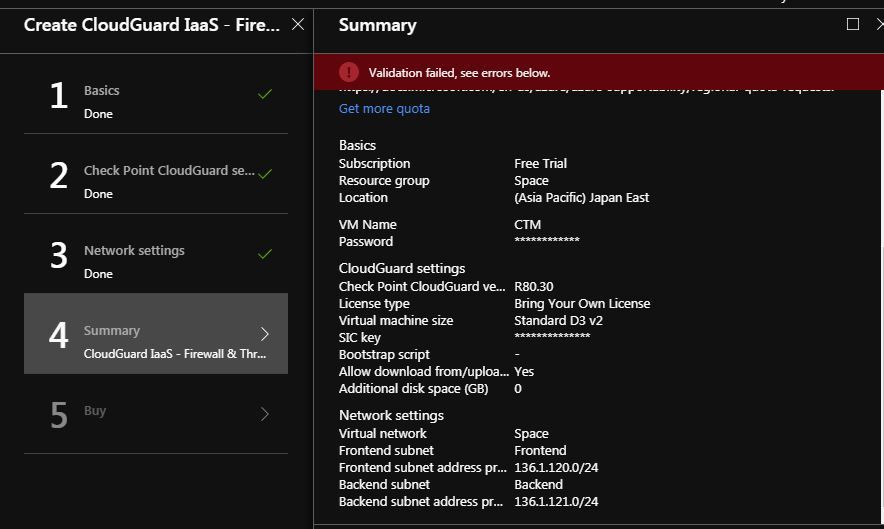Click the red validation error icon
Viewport: 884px width, 529px height.
(348, 72)
